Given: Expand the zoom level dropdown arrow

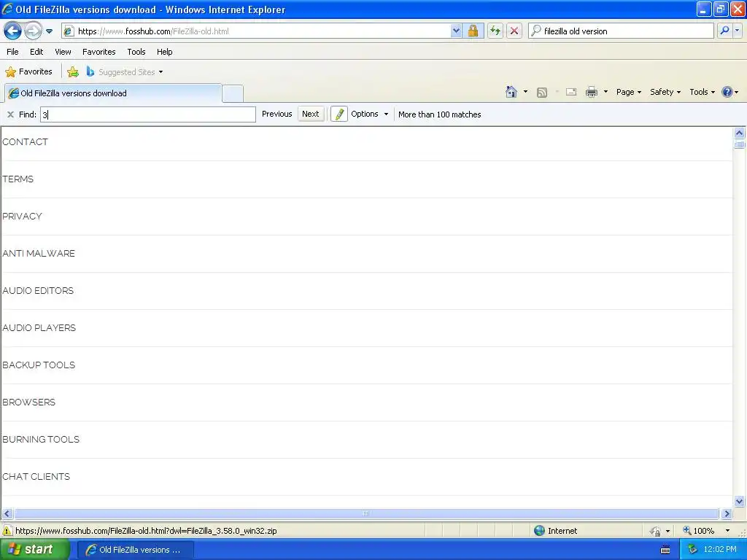Looking at the screenshot, I should tap(727, 531).
